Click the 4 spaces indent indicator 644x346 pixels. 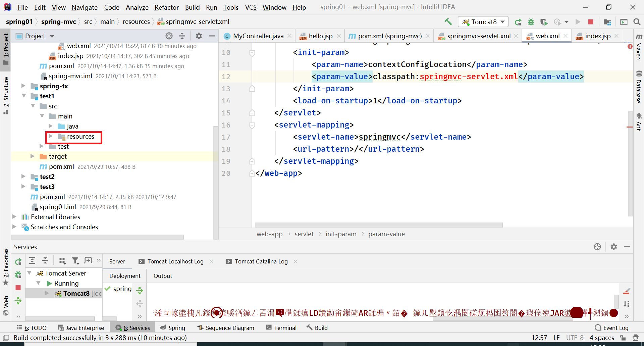(602, 338)
